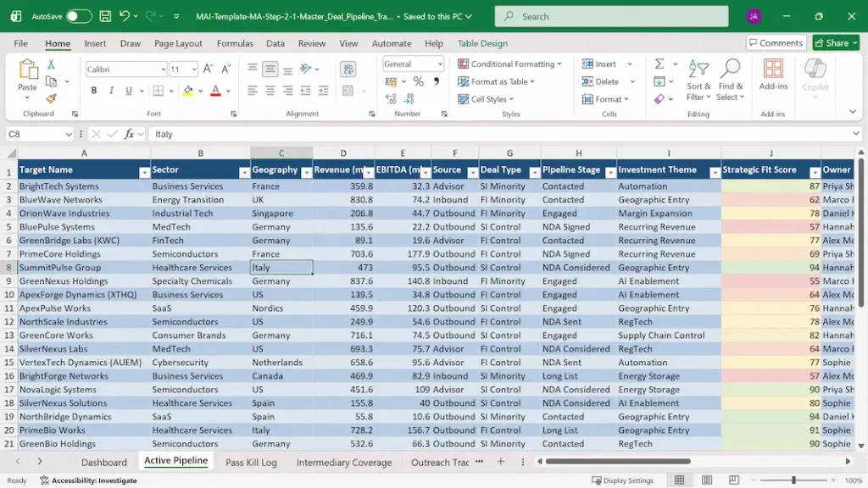The width and height of the screenshot is (868, 488).
Task: Click the Percent Style icon
Action: (x=418, y=82)
